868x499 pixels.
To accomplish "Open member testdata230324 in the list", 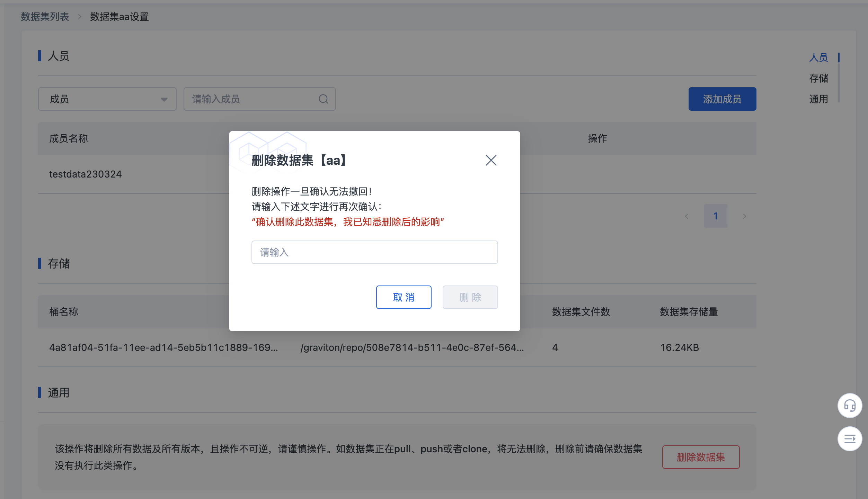I will pyautogui.click(x=85, y=174).
